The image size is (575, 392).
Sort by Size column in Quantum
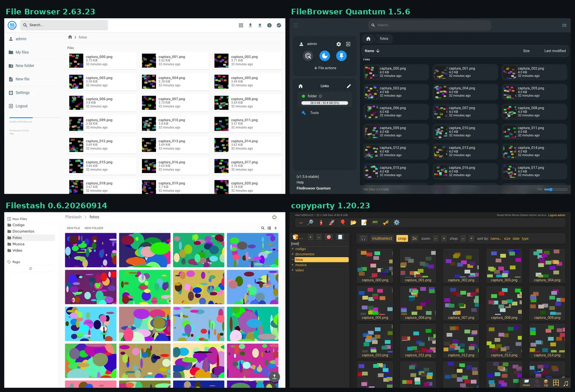(x=526, y=51)
